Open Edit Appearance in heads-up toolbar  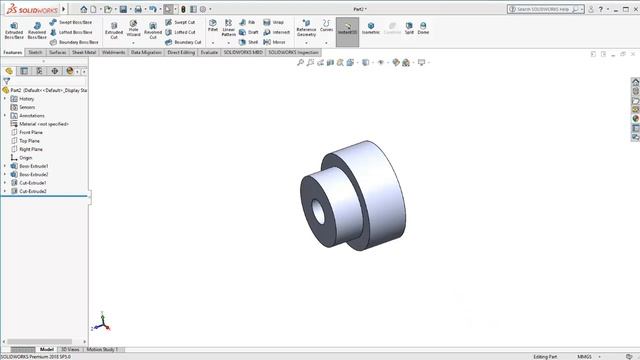point(396,62)
